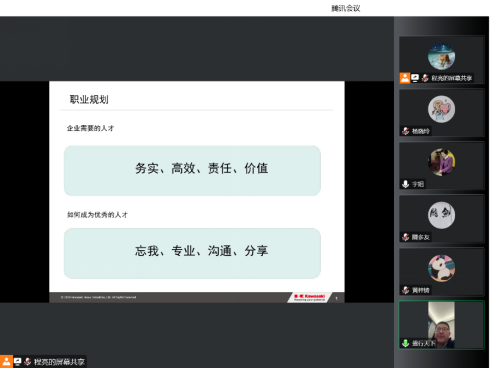Viewport: 490px width, 368px height.
Task: Click the muted mic icon in the top participant tile
Action: coord(425,78)
